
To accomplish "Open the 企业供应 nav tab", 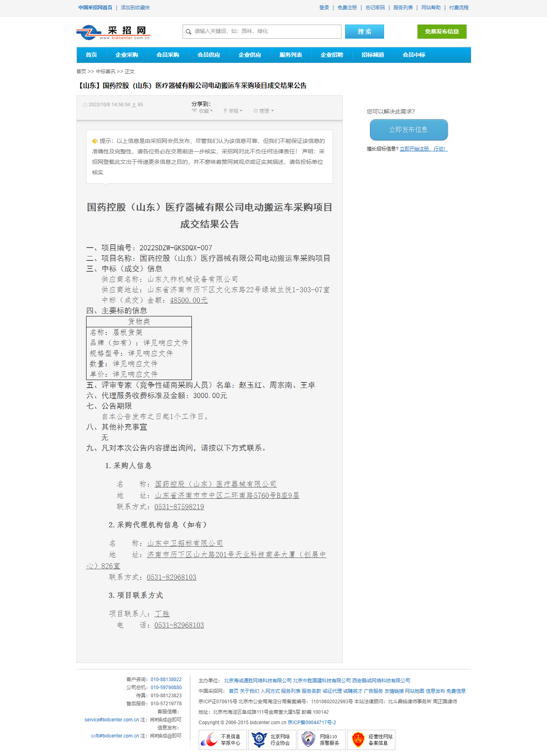I will tap(250, 55).
